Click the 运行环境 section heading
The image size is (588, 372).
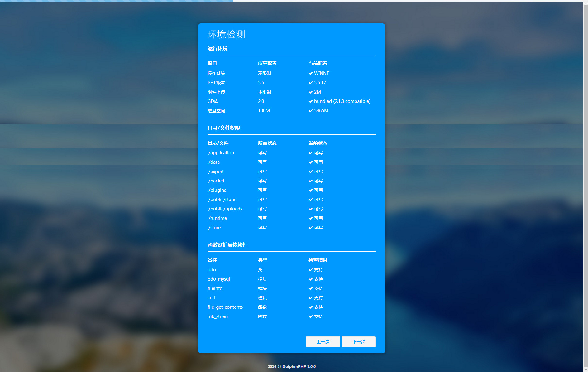tap(218, 48)
